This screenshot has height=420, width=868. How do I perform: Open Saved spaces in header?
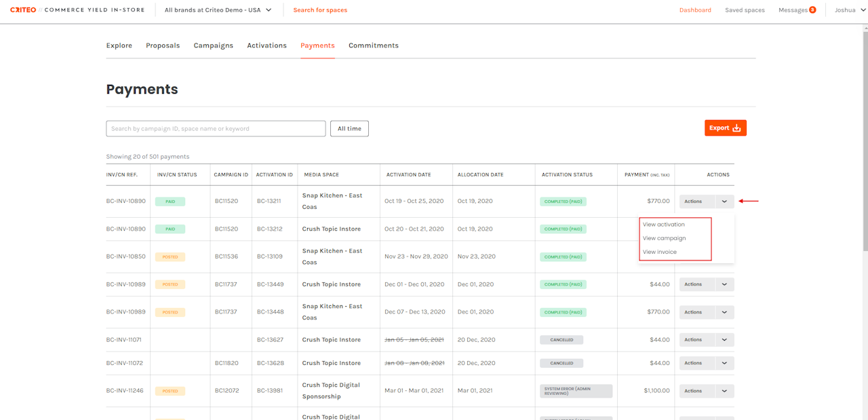(x=745, y=10)
